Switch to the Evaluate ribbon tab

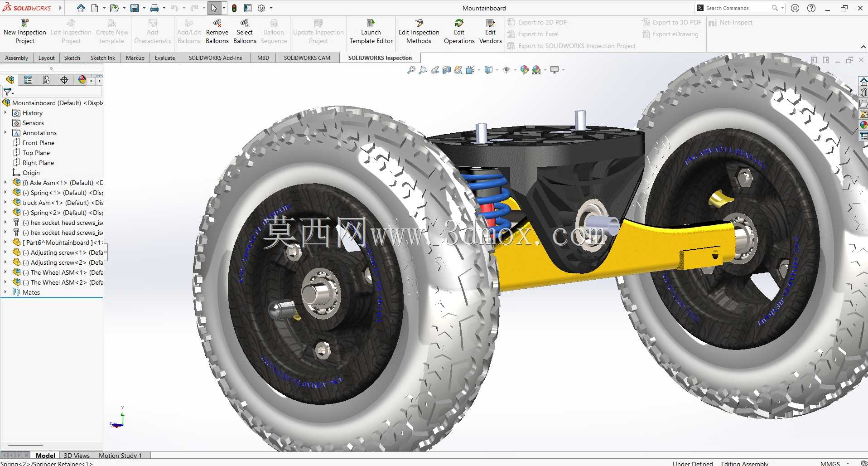[x=165, y=58]
